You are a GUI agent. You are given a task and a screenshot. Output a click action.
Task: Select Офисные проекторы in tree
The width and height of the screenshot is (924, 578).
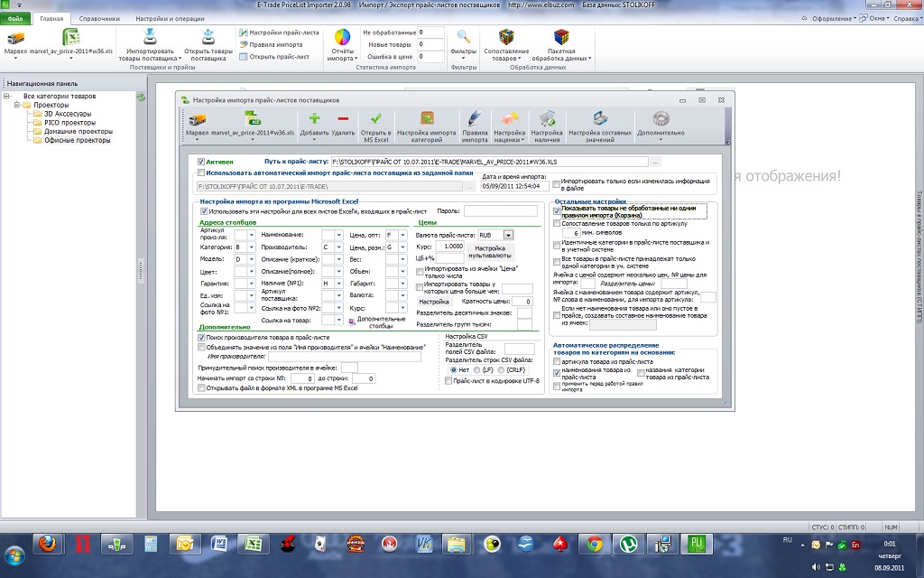pyautogui.click(x=78, y=140)
